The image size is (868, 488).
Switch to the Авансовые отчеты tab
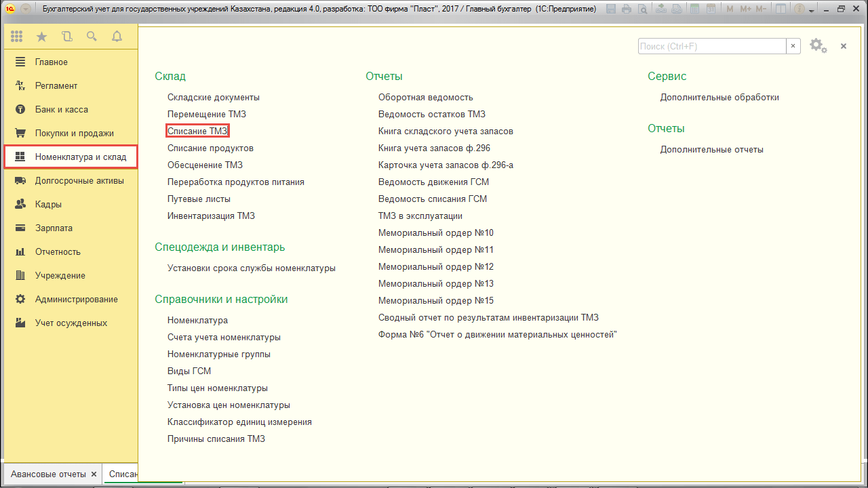(x=47, y=474)
